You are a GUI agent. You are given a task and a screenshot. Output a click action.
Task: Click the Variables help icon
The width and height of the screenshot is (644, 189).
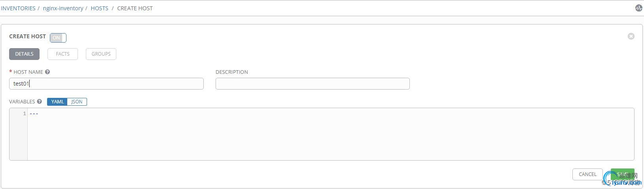pos(40,101)
